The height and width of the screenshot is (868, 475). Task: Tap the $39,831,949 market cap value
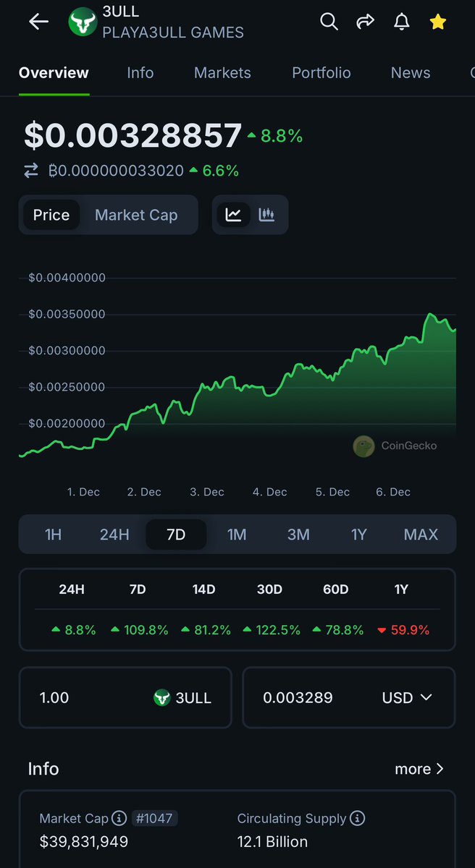[x=84, y=842]
